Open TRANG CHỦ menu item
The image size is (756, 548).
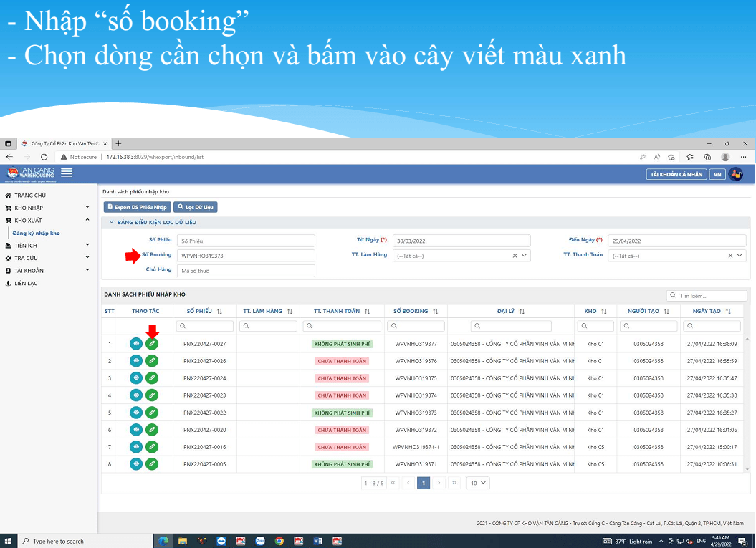30,195
